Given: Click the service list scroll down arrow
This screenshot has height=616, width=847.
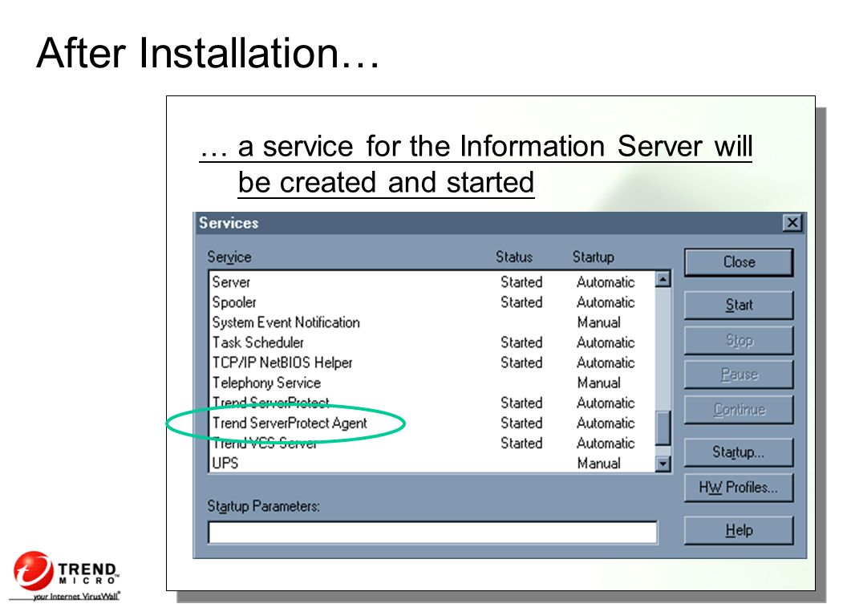Looking at the screenshot, I should pos(663,464).
